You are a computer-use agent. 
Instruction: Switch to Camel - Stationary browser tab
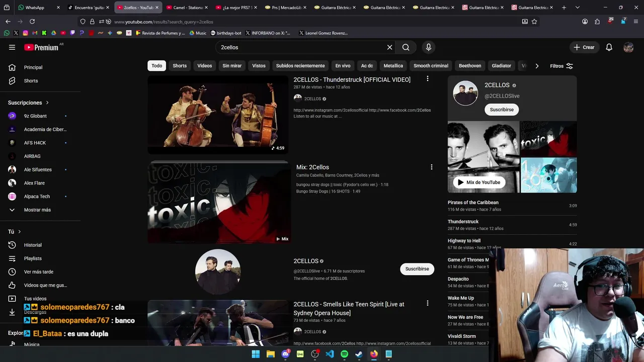pyautogui.click(x=187, y=8)
